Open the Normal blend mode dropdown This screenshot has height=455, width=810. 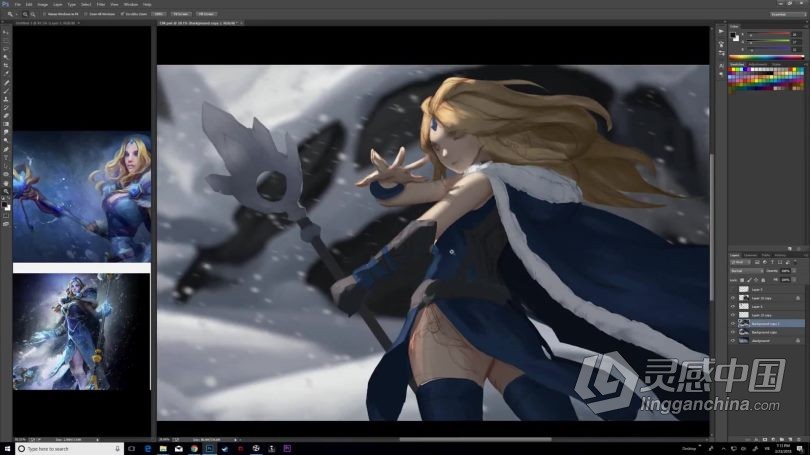[747, 271]
